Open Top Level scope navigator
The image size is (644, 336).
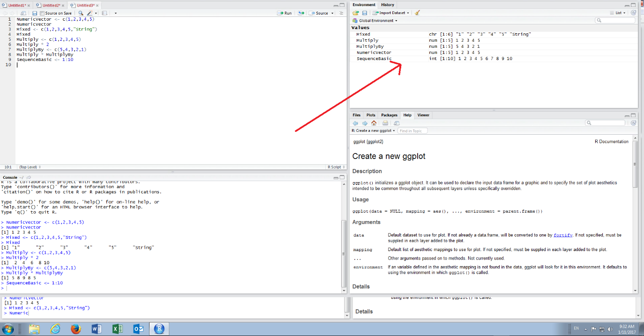pyautogui.click(x=29, y=167)
